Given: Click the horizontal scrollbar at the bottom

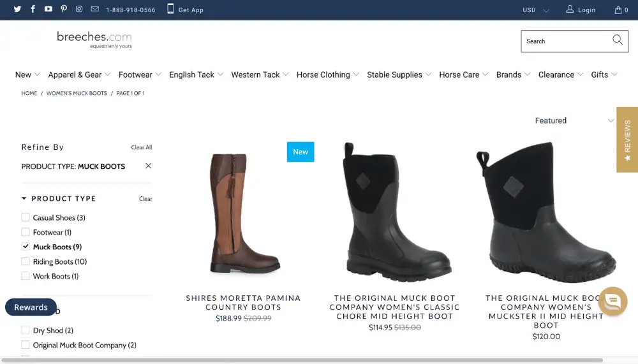Looking at the screenshot, I should click(302, 360).
